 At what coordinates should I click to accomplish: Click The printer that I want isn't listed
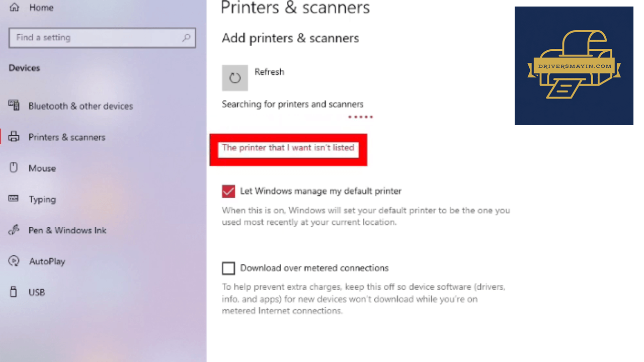(x=288, y=148)
